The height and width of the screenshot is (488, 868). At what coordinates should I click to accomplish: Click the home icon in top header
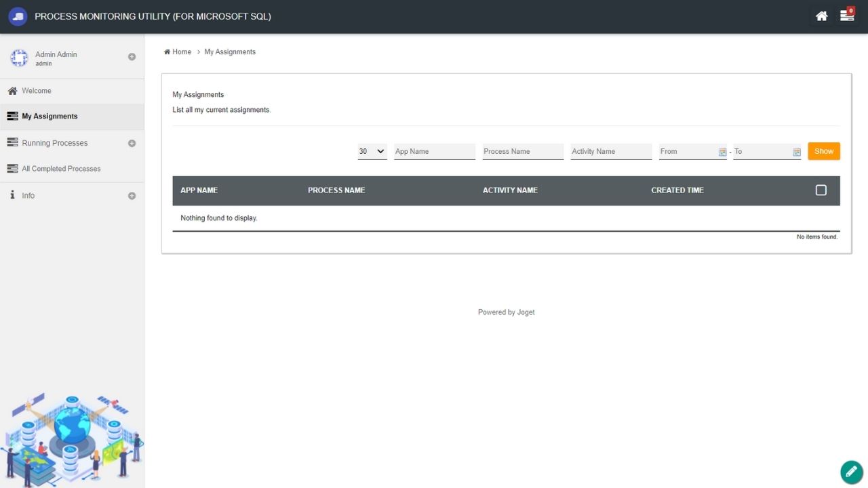[821, 16]
